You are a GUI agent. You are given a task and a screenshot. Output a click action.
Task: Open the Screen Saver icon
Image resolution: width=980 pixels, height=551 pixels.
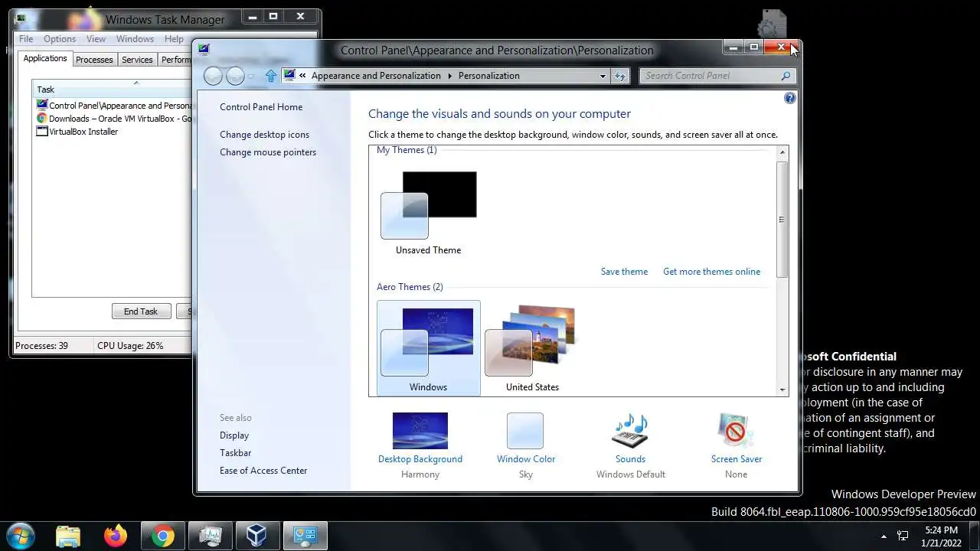(x=736, y=432)
